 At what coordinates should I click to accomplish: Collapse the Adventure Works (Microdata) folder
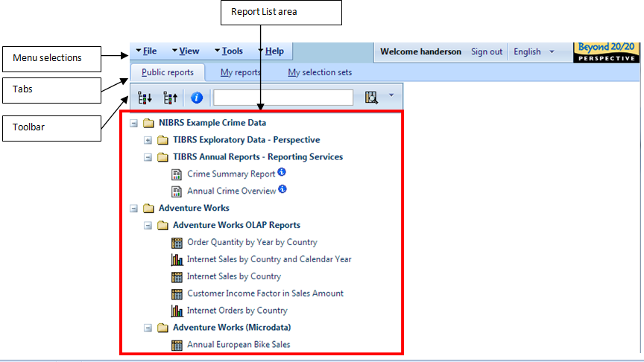pos(148,328)
